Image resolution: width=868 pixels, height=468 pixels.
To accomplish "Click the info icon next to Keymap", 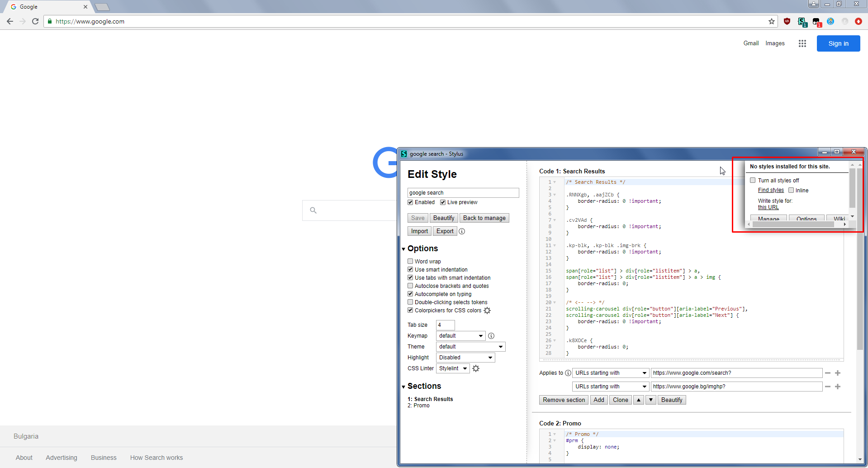I will tap(491, 336).
